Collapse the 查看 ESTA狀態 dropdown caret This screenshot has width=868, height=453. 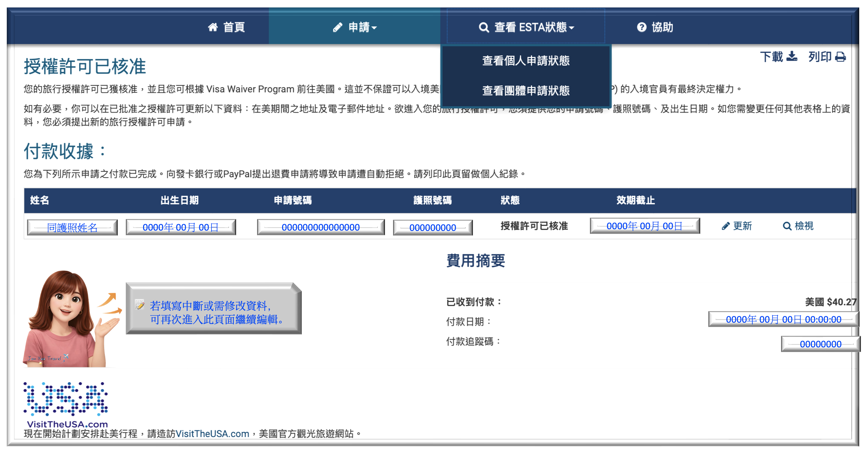[x=572, y=28]
